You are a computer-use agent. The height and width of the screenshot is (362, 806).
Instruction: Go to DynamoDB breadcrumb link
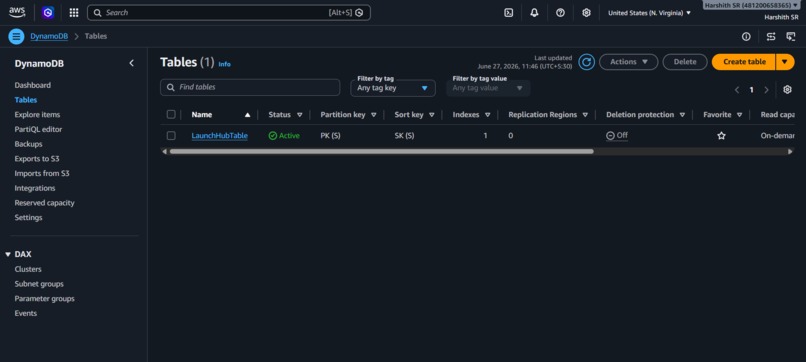[49, 37]
